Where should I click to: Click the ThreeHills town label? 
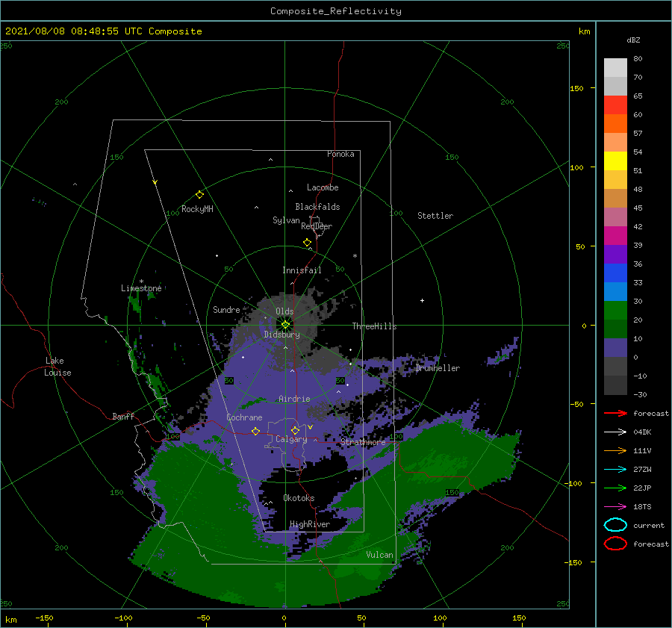coord(375,326)
